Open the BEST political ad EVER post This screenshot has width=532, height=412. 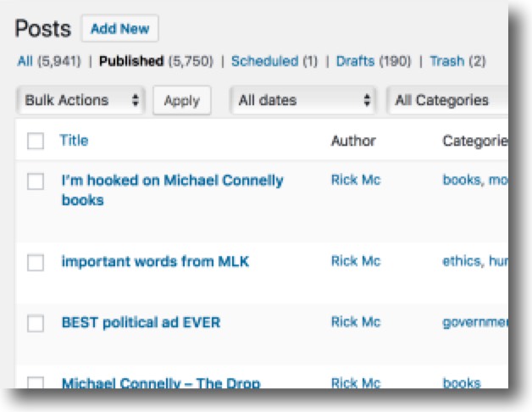[x=141, y=322]
